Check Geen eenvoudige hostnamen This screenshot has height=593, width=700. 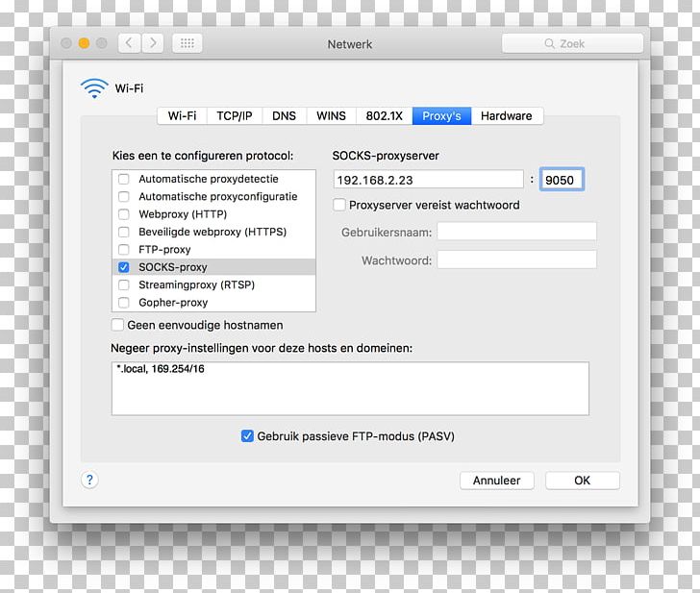(117, 325)
